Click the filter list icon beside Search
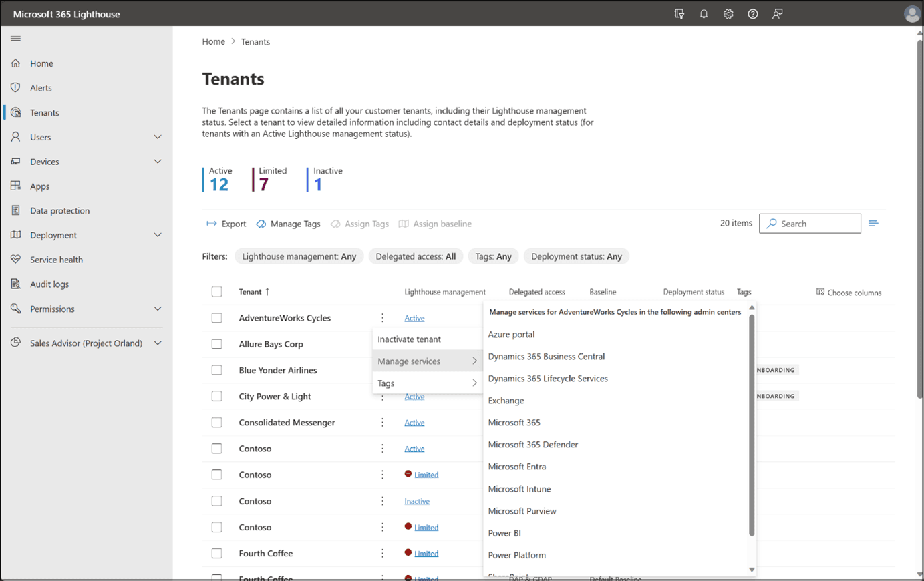This screenshot has width=924, height=581. point(873,224)
